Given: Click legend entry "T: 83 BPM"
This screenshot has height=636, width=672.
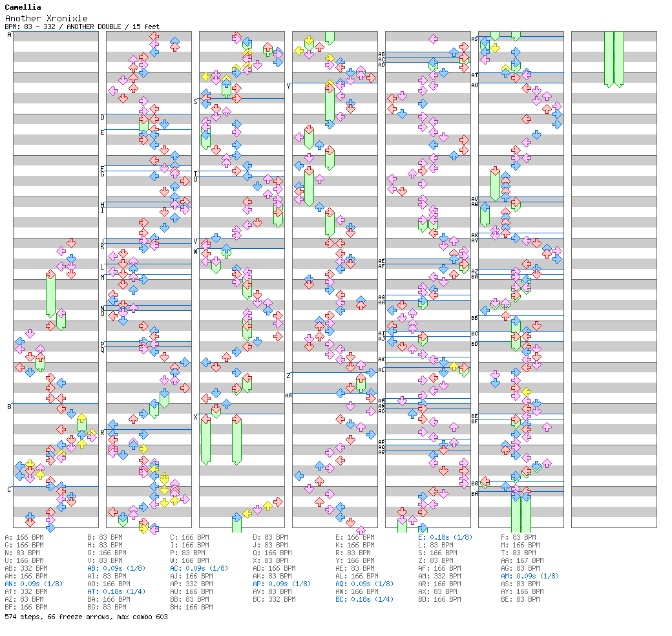Looking at the screenshot, I should 519,553.
